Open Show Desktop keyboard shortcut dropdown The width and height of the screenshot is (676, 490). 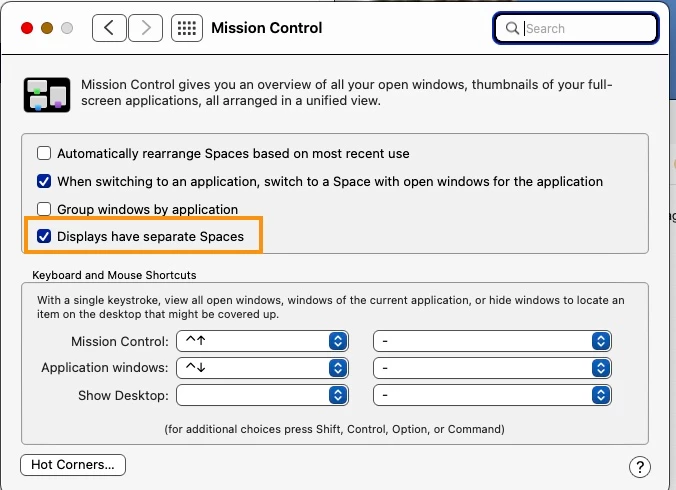coord(262,395)
